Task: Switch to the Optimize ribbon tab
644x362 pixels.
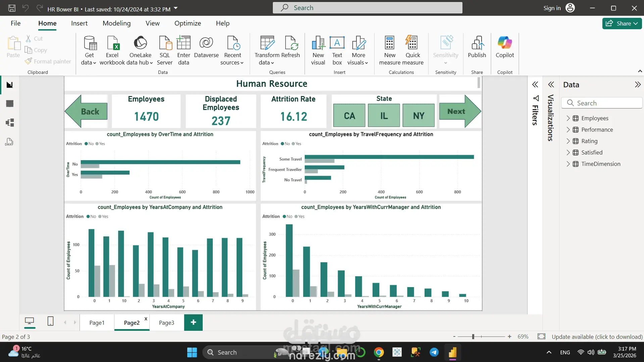Action: pos(188,23)
